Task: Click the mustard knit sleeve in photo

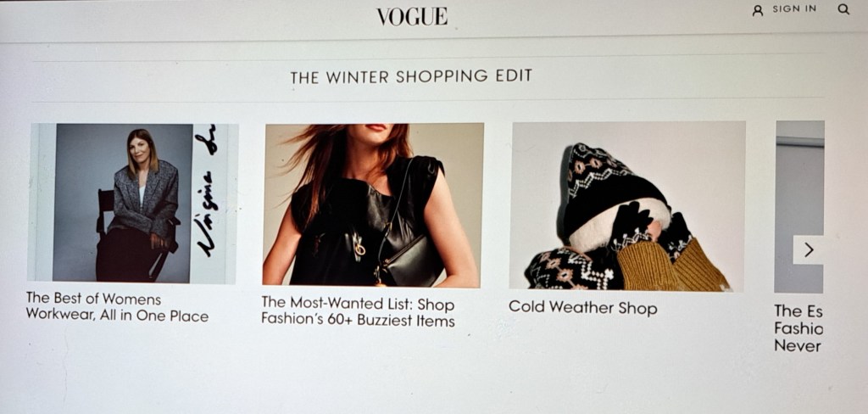Action: pos(672,265)
